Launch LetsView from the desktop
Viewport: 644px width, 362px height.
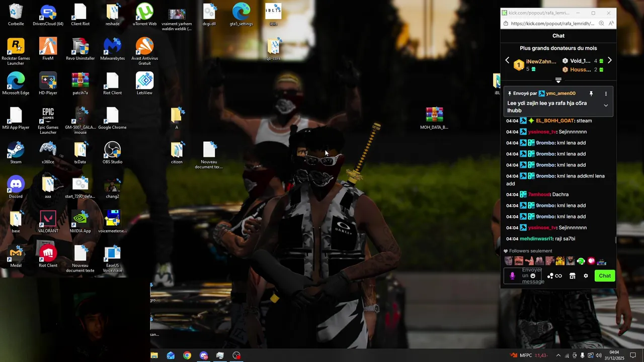click(144, 83)
